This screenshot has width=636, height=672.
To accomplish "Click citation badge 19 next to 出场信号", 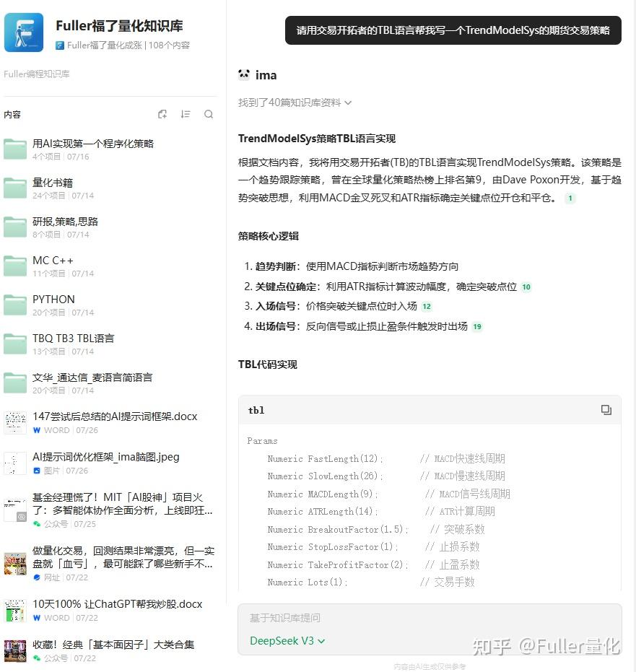I will [476, 326].
